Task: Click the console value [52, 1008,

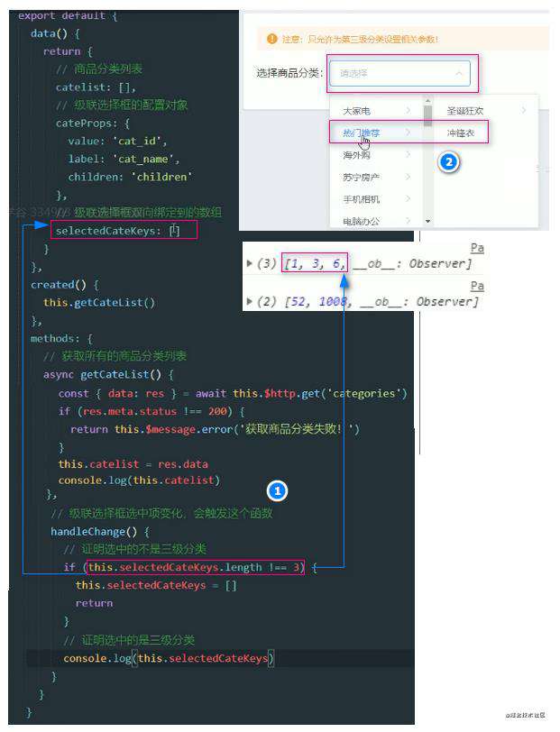Action: (x=318, y=302)
